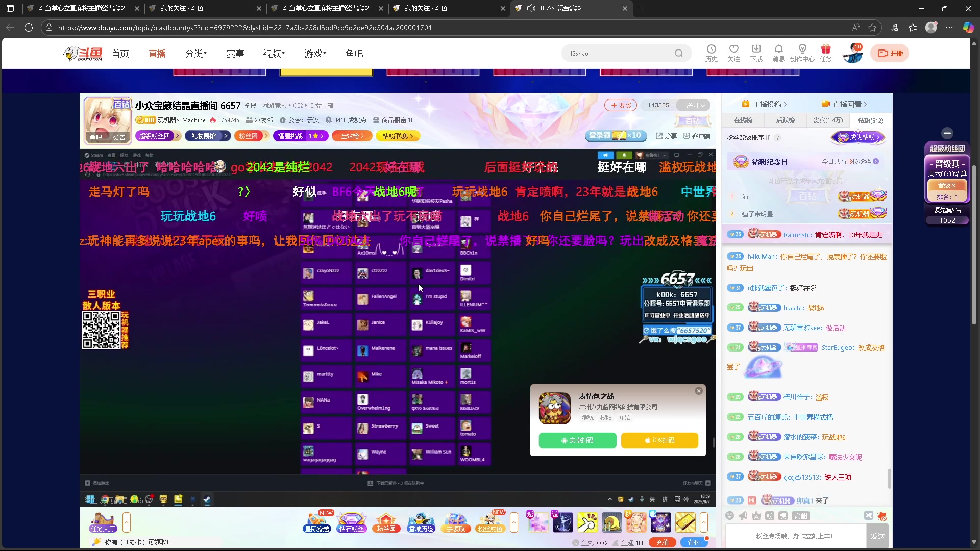Viewport: 980px width, 551px height.
Task: Select the pointing hand gift icon
Action: click(x=587, y=522)
